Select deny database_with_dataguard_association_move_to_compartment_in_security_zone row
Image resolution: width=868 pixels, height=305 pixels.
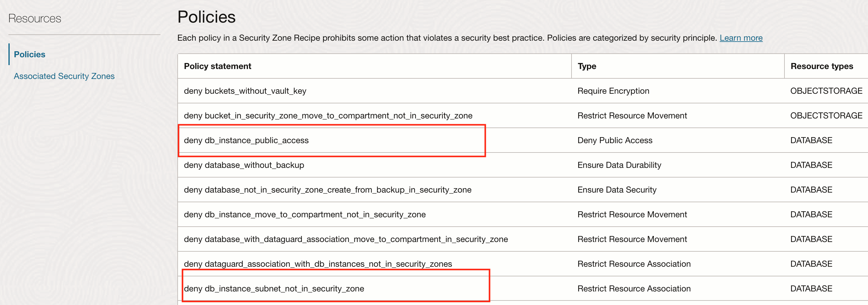click(x=346, y=239)
